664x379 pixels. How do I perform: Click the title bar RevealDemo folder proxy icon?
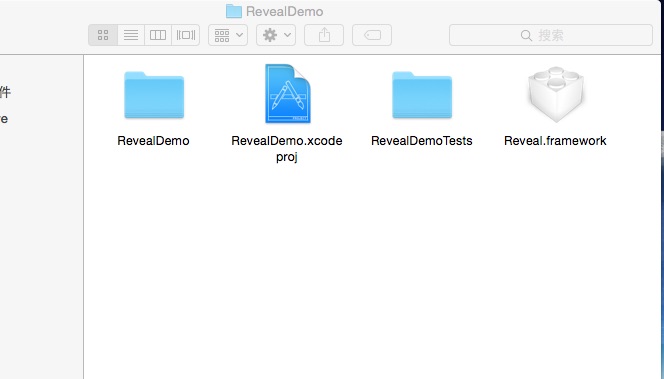coord(234,11)
